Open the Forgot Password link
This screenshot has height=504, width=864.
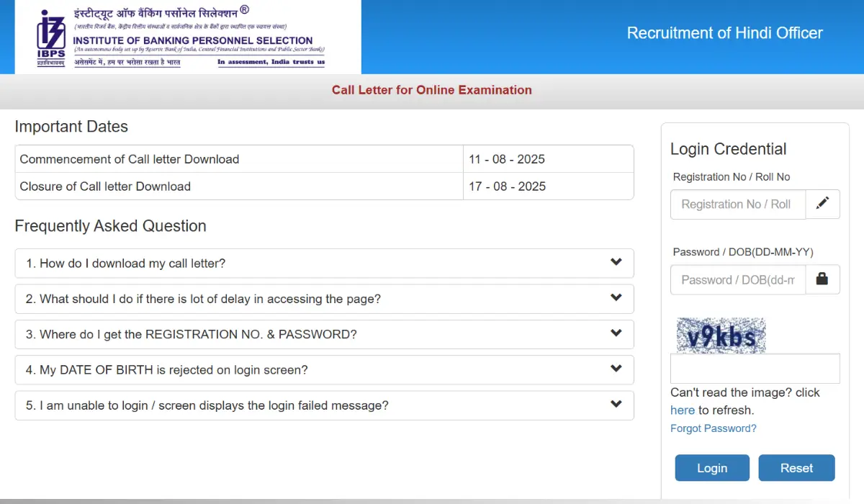[713, 428]
